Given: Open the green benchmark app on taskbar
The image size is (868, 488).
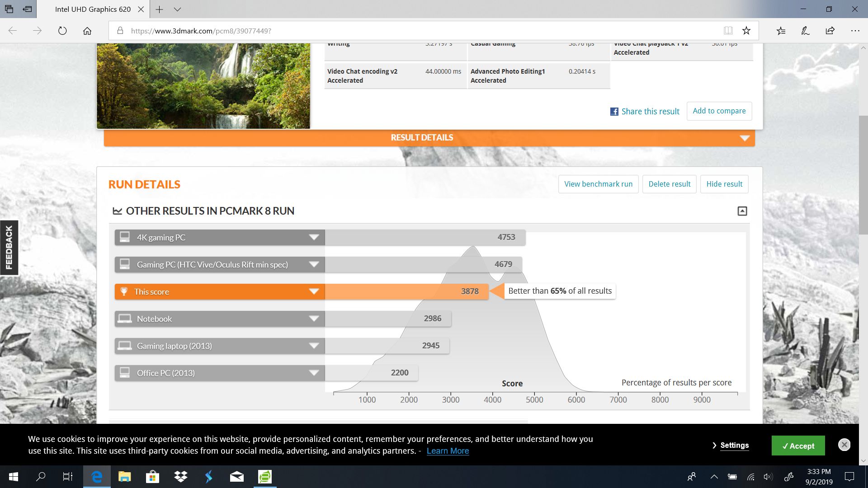Looking at the screenshot, I should tap(265, 477).
